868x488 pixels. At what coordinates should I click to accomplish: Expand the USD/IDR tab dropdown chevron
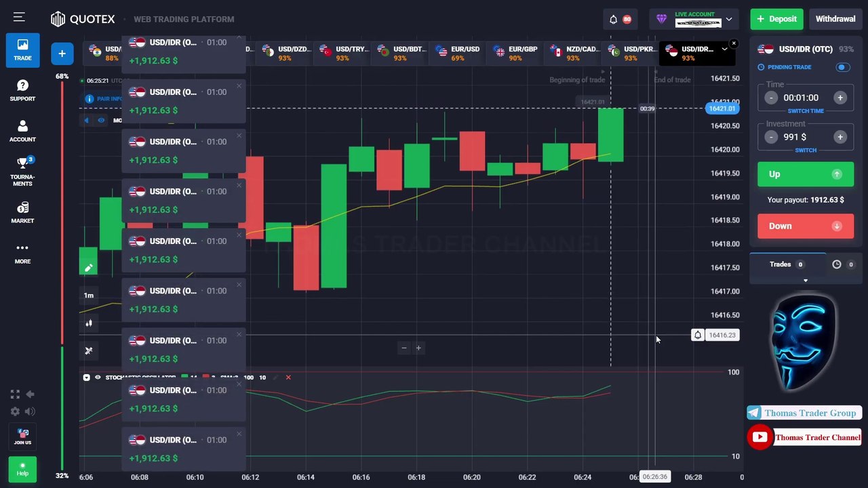pyautogui.click(x=724, y=49)
